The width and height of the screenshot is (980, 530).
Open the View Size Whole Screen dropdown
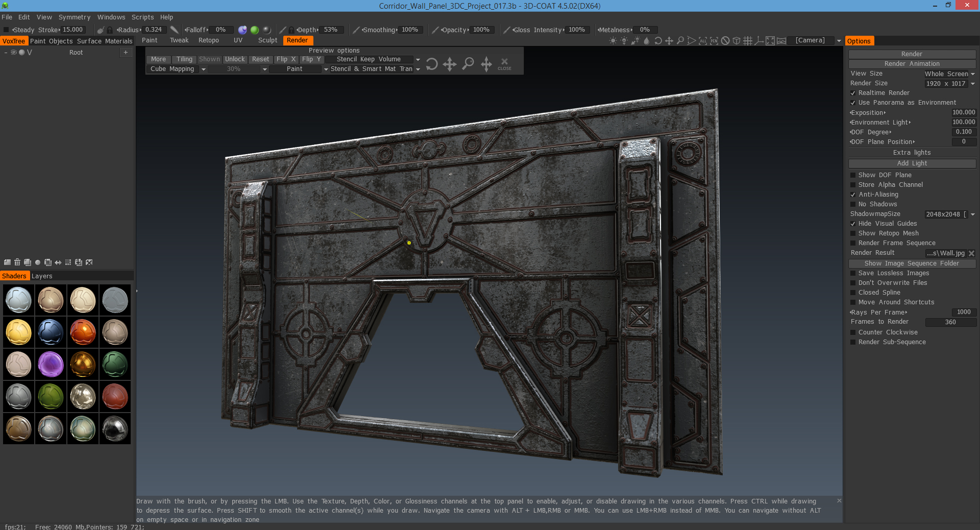[973, 74]
